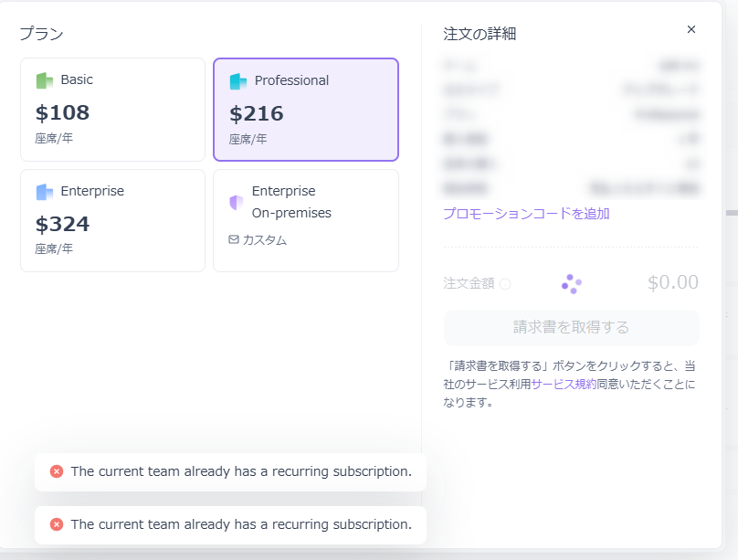Click the red error icon in lower toast
The image size is (738, 560).
pos(57,524)
